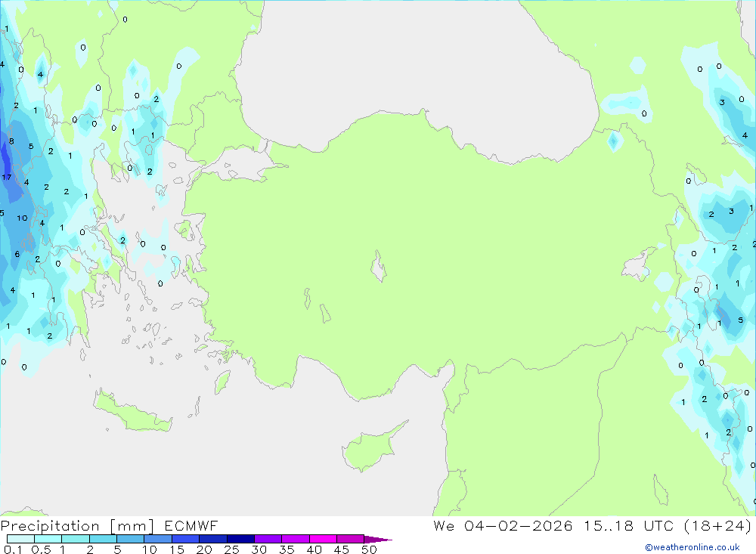Image resolution: width=756 pixels, height=554 pixels.
Task: Select the legend swatch between 0.1 and 0.5
Action: tap(20, 539)
